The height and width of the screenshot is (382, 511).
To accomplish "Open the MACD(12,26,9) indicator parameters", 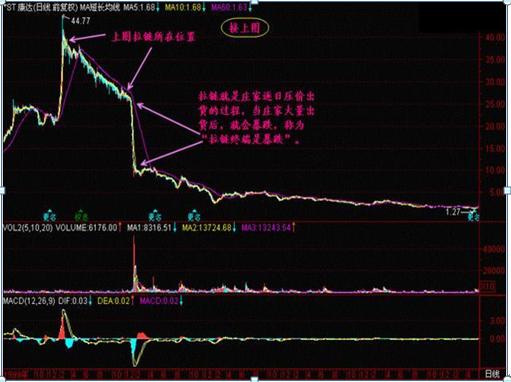I will 29,301.
